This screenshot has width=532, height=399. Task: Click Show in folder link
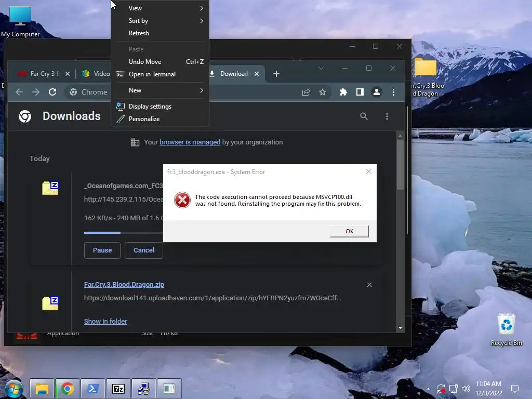tap(105, 321)
